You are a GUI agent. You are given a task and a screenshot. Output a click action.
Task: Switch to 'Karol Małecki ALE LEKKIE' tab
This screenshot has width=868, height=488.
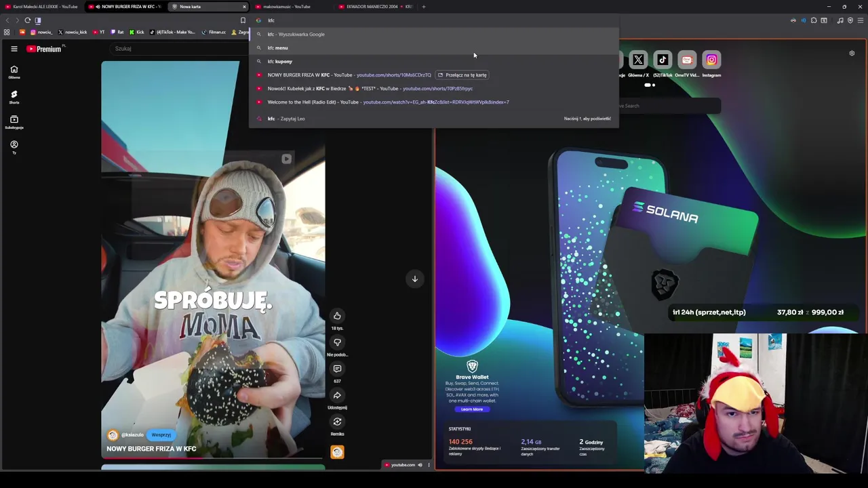click(x=42, y=7)
